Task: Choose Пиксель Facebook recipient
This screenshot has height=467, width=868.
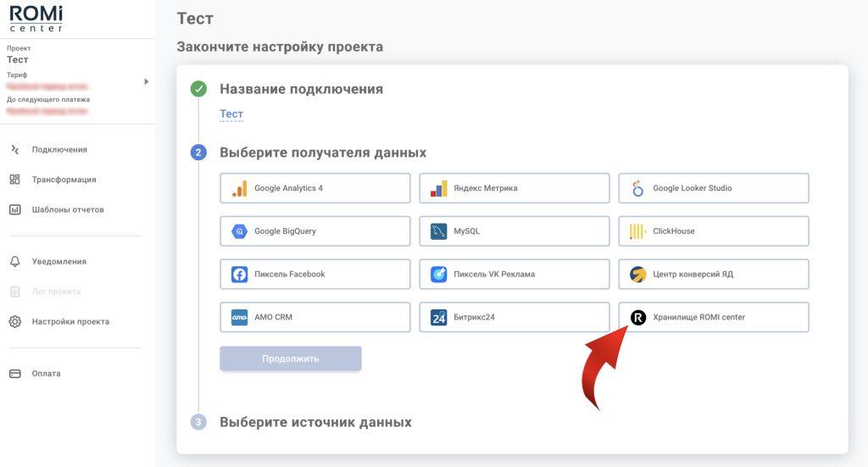Action: tap(315, 275)
